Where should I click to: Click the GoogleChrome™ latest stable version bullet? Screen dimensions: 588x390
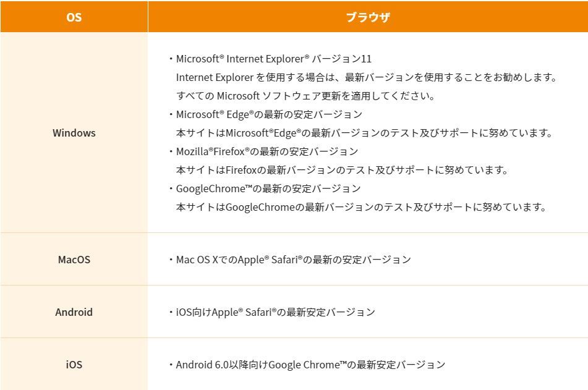pyautogui.click(x=268, y=189)
